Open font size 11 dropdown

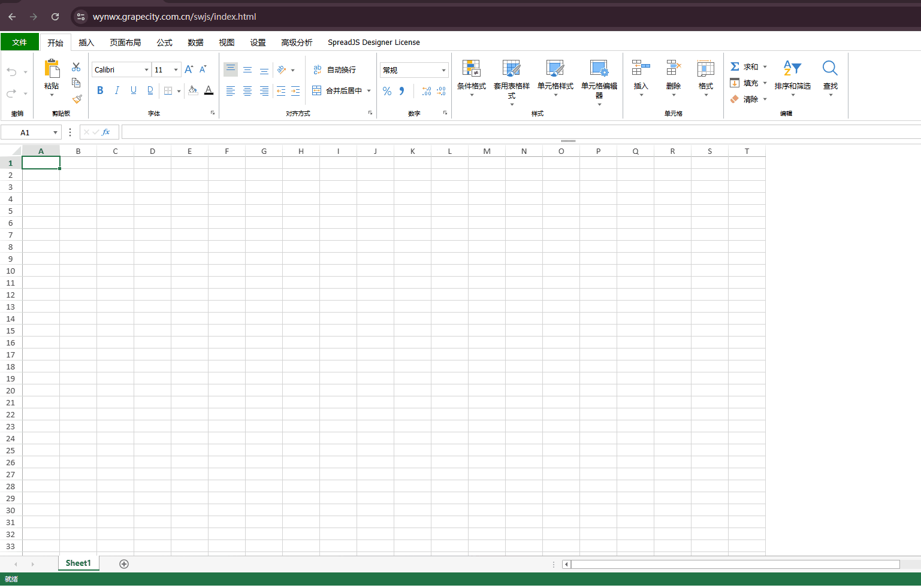[176, 70]
